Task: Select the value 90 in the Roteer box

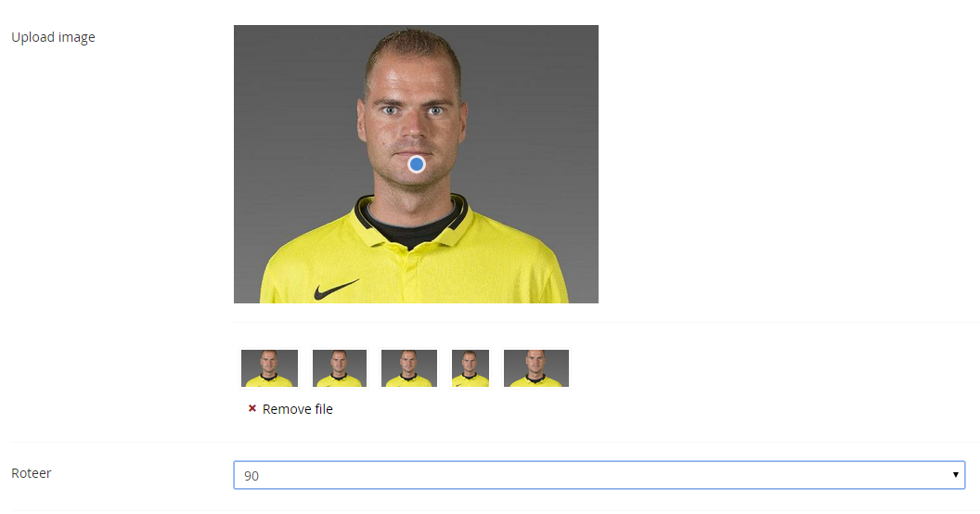Action: click(x=252, y=476)
